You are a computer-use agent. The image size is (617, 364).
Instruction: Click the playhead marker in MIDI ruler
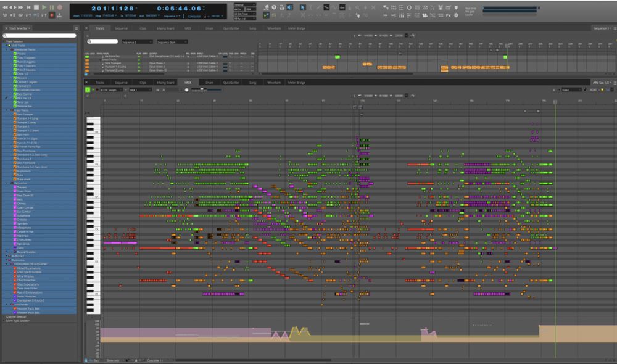pyautogui.click(x=555, y=102)
